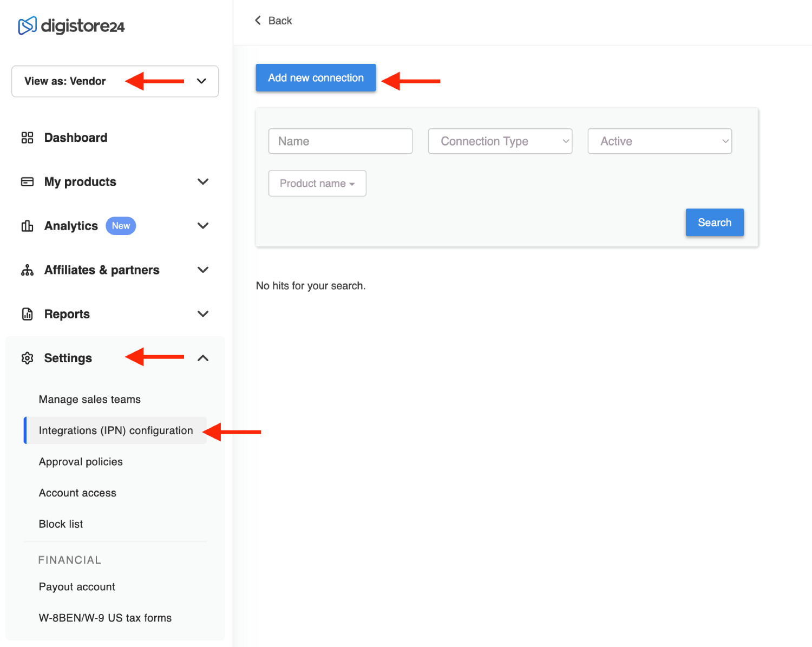Click the My products card icon
The height and width of the screenshot is (647, 812).
[x=27, y=182]
